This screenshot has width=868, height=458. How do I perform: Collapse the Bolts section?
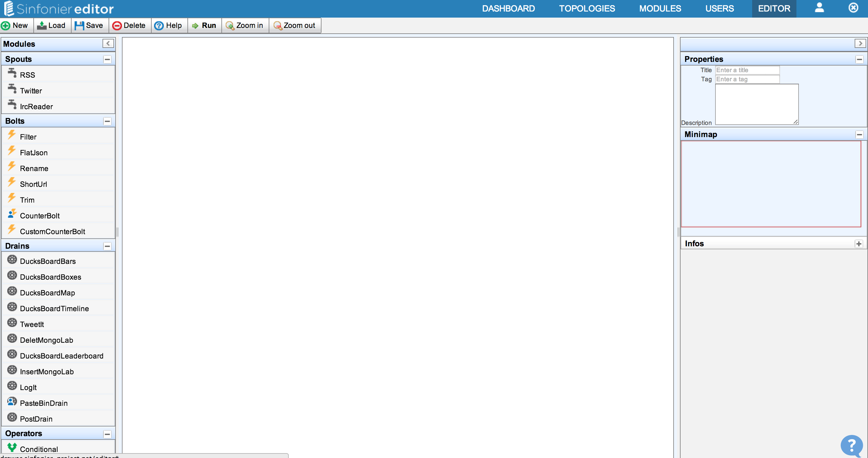(x=107, y=121)
